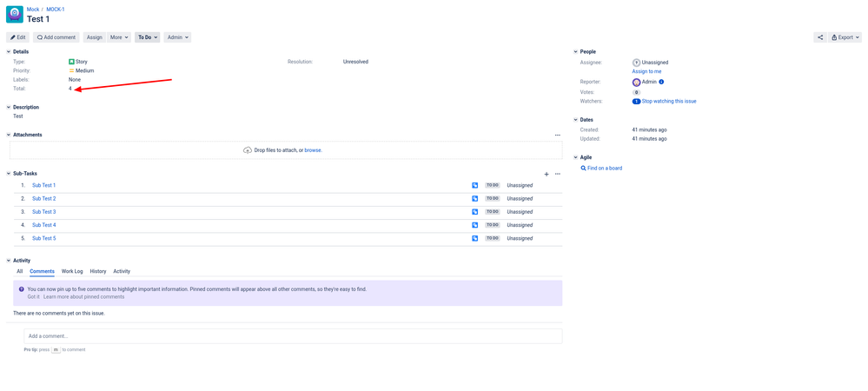Open the More dropdown menu
This screenshot has height=391, width=868.
[x=119, y=37]
